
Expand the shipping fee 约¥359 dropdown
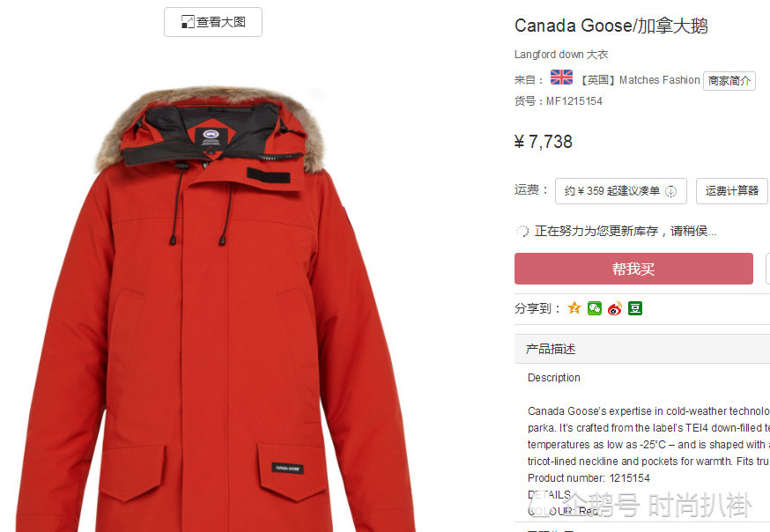[x=621, y=191]
